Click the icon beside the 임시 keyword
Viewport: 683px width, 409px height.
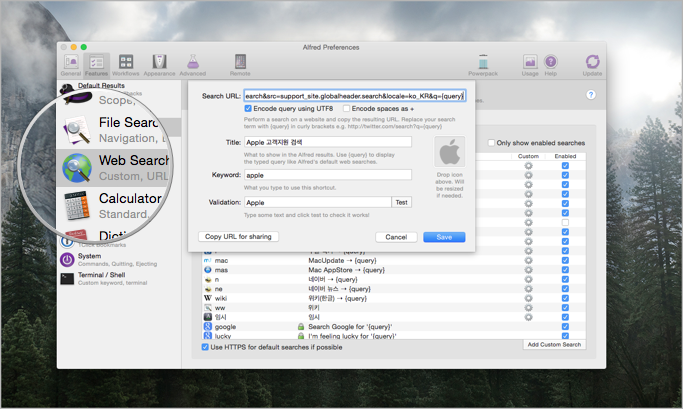(208, 317)
